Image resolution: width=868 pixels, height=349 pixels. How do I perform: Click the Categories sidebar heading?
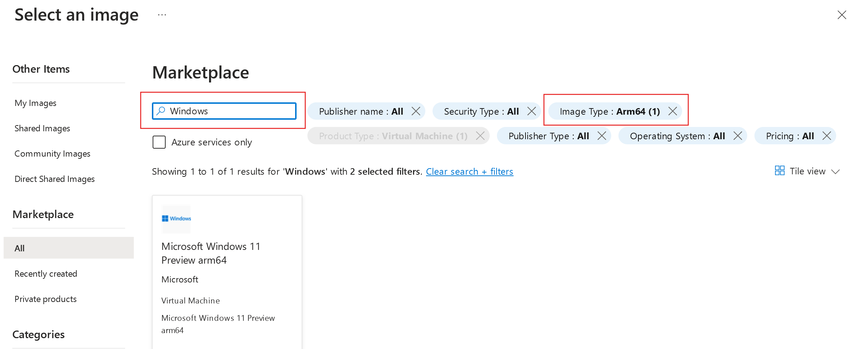point(39,335)
